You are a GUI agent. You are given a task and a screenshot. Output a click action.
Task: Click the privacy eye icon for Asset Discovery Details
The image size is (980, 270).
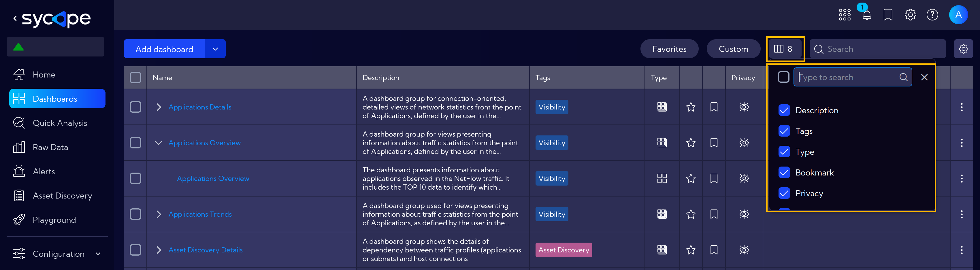pos(744,250)
